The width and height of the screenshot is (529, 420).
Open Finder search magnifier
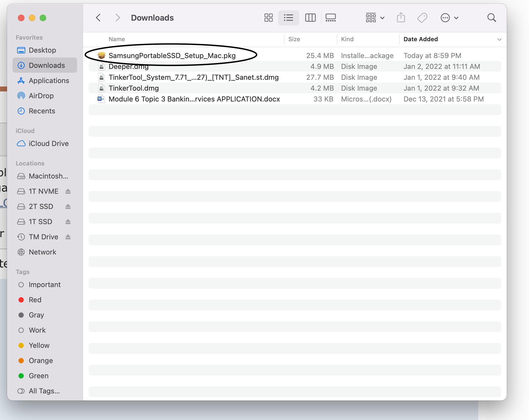point(492,18)
